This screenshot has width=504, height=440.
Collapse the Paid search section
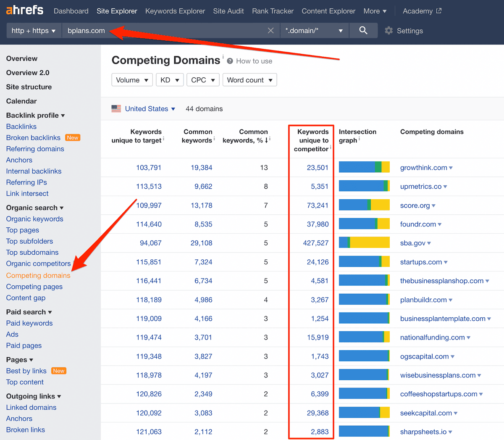[x=29, y=312]
